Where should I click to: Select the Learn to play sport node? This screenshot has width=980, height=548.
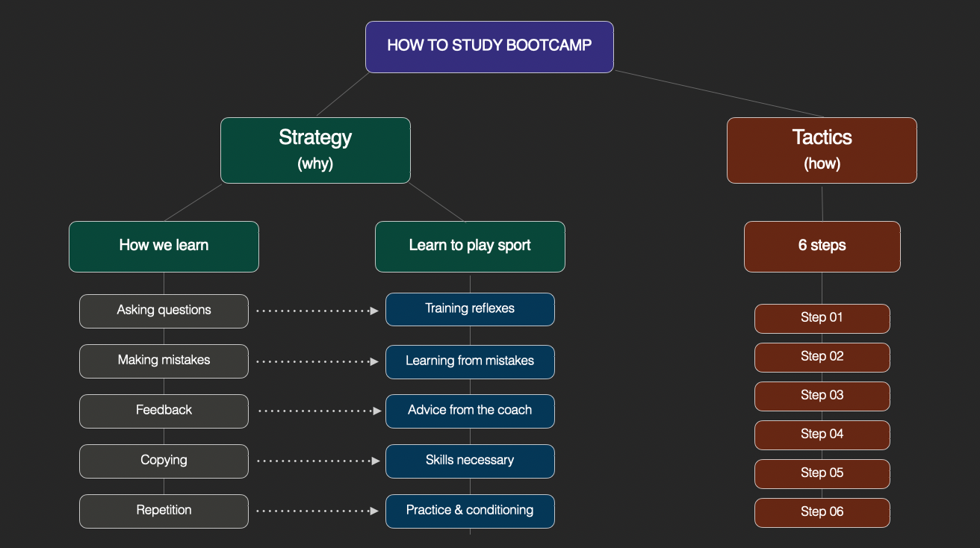pos(470,246)
